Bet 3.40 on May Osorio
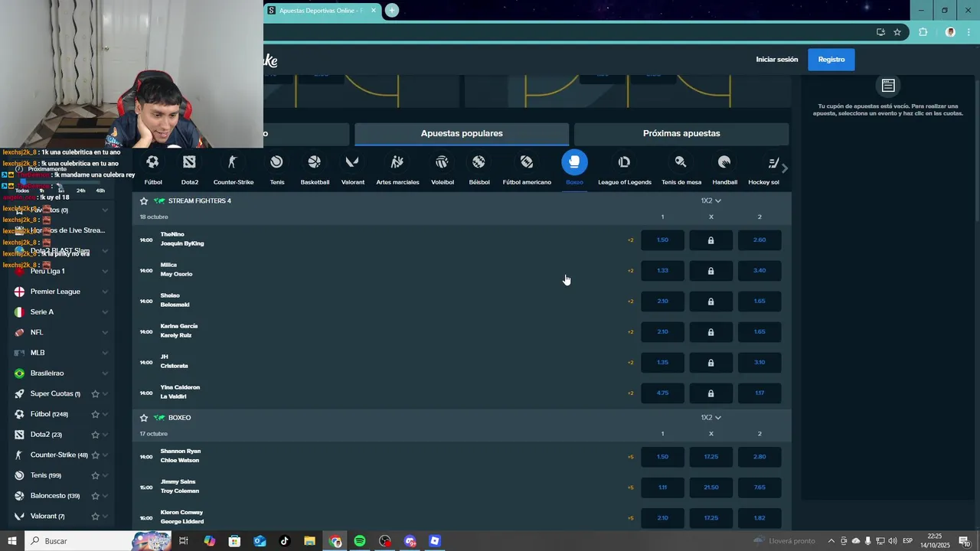This screenshot has height=551, width=980. pyautogui.click(x=759, y=271)
